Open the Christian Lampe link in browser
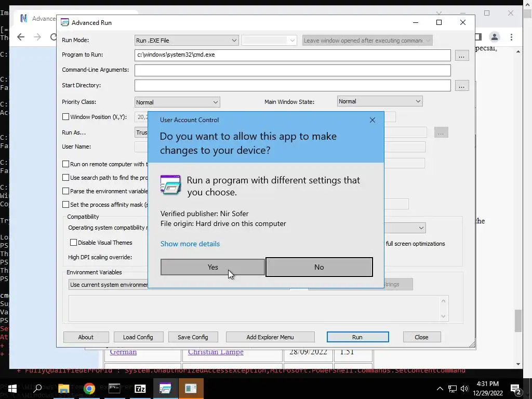532x399 pixels. click(216, 352)
